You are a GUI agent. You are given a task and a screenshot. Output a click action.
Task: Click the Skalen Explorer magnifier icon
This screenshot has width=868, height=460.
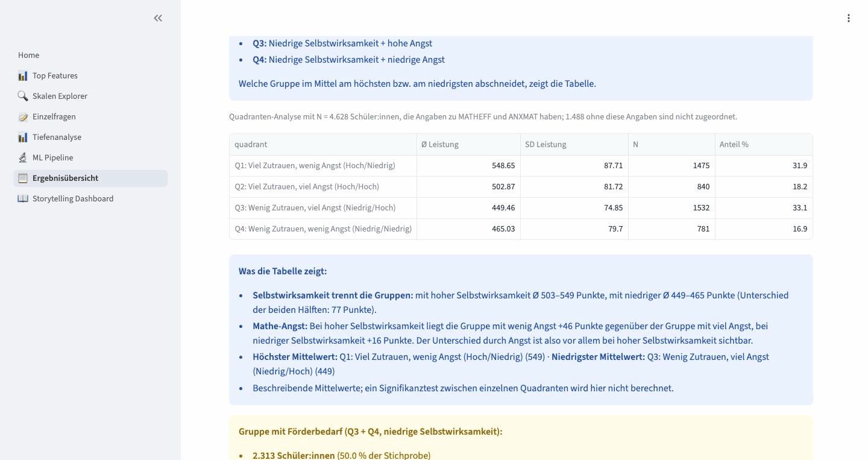[23, 96]
